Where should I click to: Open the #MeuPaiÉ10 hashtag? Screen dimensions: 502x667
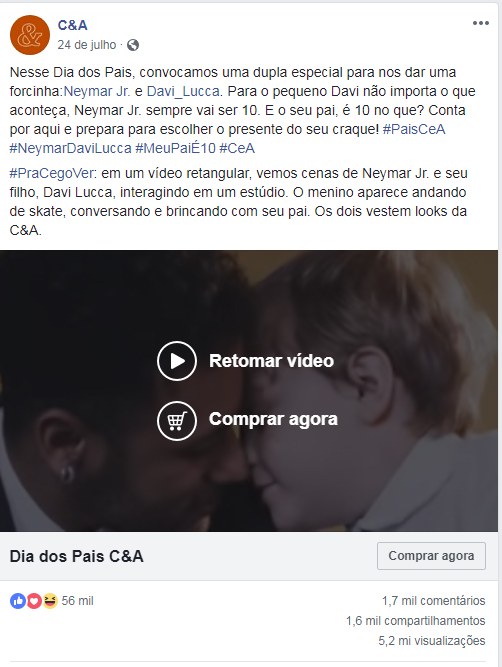[x=175, y=148]
